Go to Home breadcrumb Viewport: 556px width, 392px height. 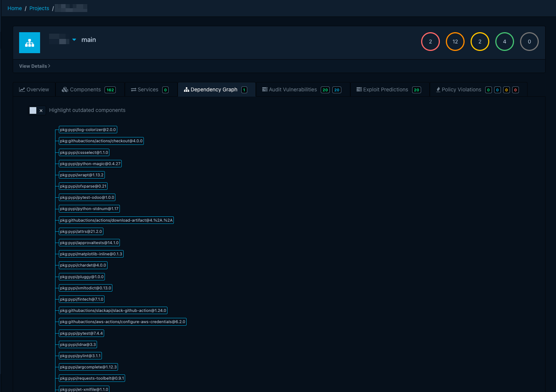click(x=15, y=8)
